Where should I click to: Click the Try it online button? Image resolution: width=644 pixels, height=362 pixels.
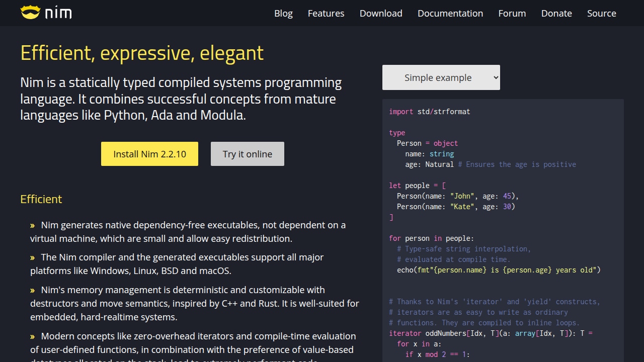tap(247, 154)
